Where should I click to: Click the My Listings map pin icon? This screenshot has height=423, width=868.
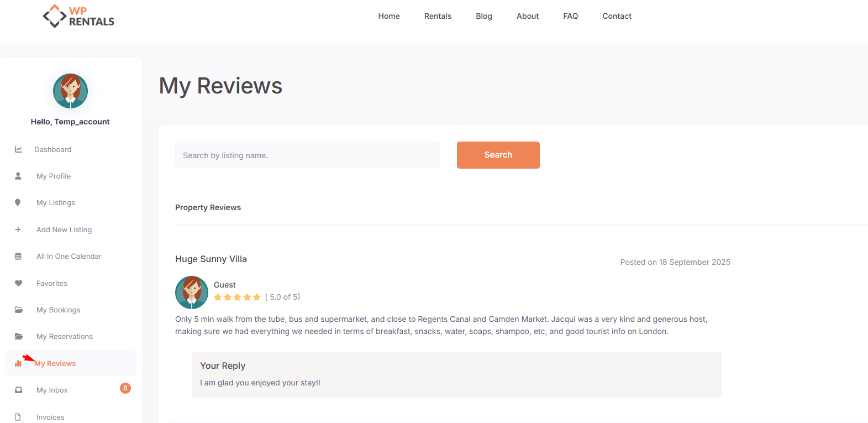18,202
